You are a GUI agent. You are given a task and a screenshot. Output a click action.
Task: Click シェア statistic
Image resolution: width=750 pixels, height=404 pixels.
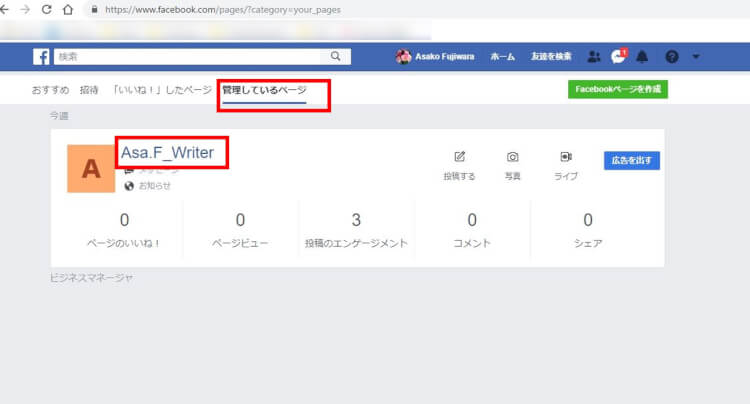click(x=588, y=230)
